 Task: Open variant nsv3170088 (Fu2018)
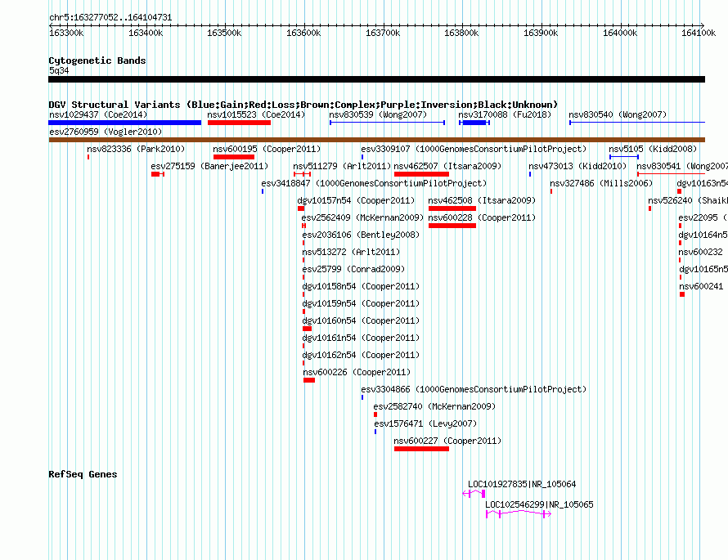click(x=505, y=114)
